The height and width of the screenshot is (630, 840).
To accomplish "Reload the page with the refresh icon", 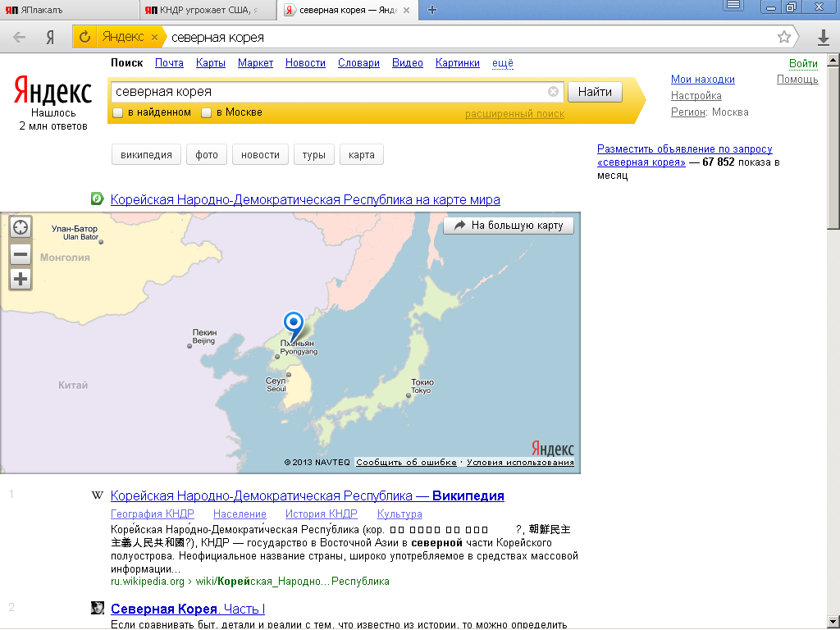I will [x=84, y=37].
